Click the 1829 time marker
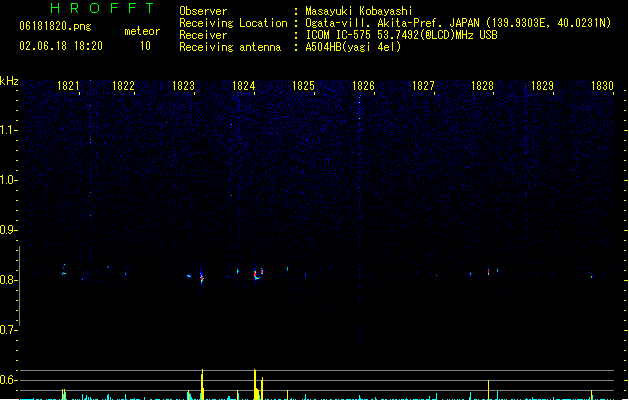This screenshot has width=629, height=400. [542, 86]
